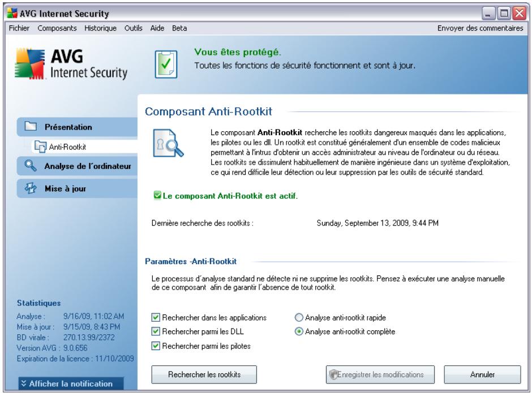Screen dimensions: 532x393
Task: Select Analyse anti-rootkit complète option
Action: 299,331
